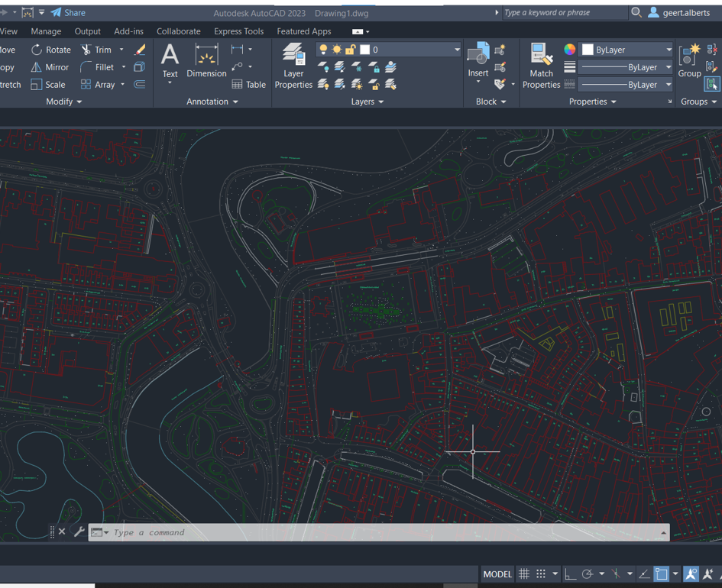Toggle Ortho mode in status bar
Screen dimensions: 722x588
tap(570, 574)
